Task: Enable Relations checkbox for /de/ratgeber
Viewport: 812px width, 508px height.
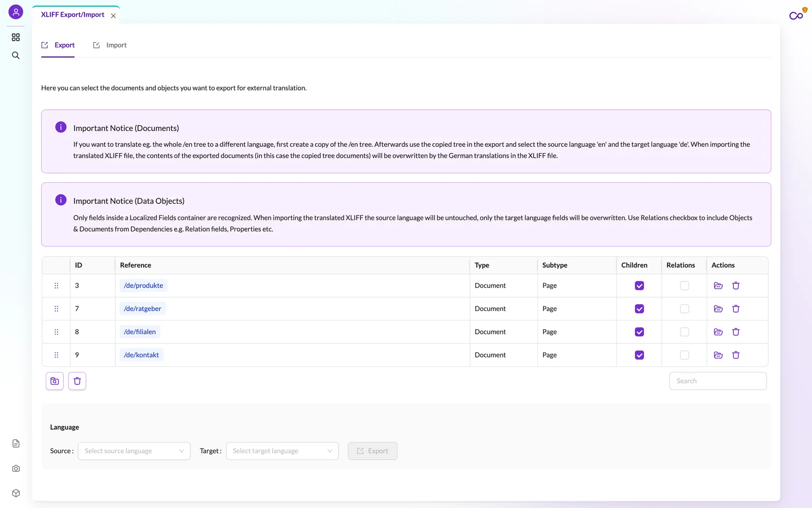Action: [x=685, y=309]
